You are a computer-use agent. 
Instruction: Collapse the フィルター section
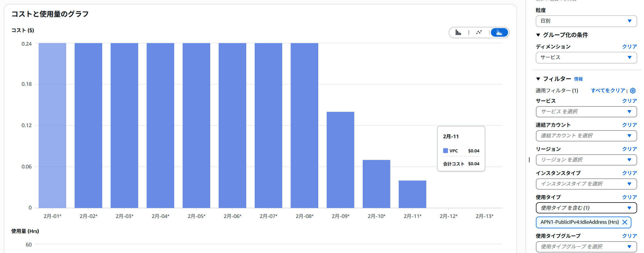coord(538,79)
